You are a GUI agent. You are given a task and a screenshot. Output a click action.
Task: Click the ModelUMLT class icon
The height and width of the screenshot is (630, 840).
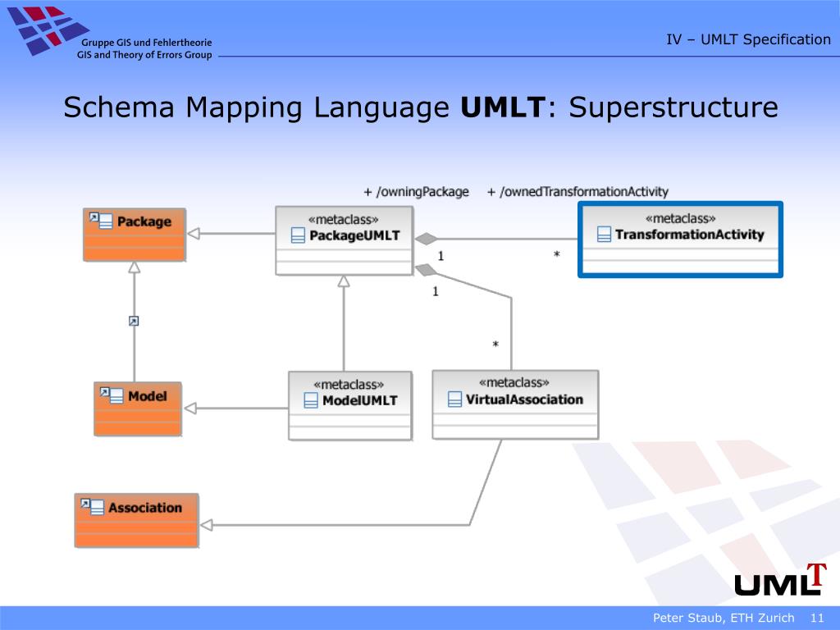311,400
